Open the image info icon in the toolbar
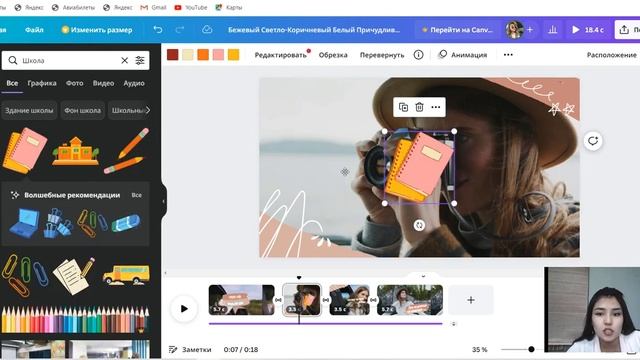This screenshot has height=360, width=640. tap(418, 55)
